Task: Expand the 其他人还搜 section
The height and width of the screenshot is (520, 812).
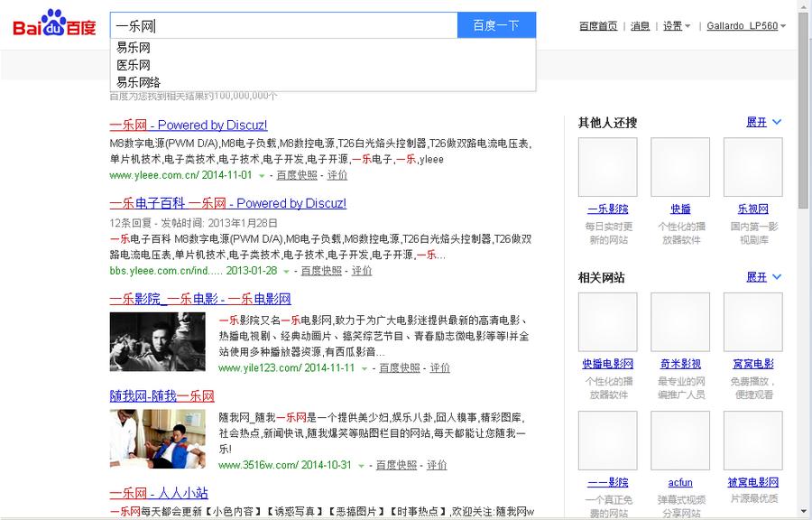Action: pyautogui.click(x=763, y=123)
